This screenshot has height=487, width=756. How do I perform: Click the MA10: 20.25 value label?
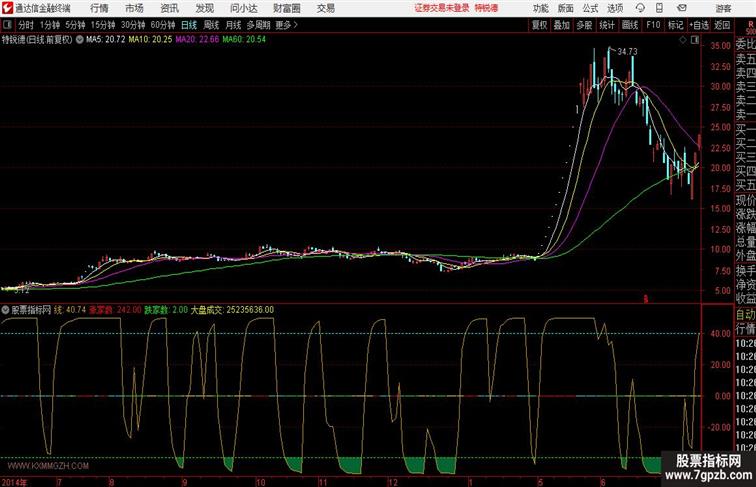coord(150,40)
